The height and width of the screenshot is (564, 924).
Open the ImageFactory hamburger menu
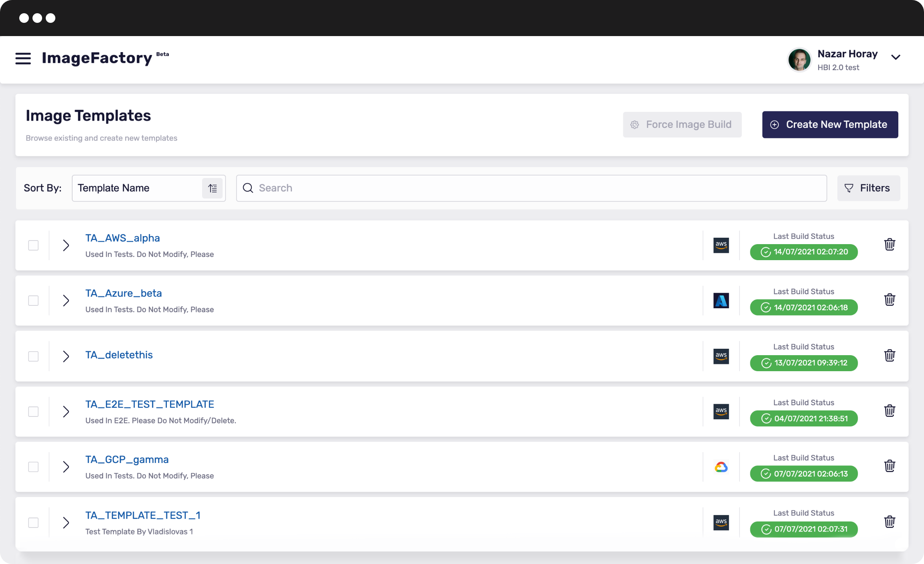click(x=23, y=59)
